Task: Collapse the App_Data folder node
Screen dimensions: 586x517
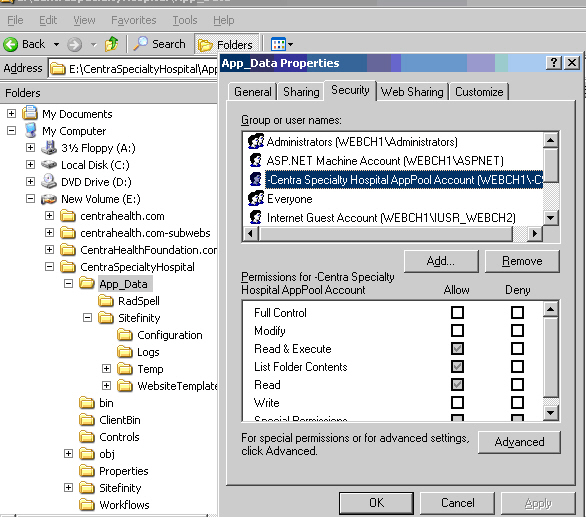Action: click(x=68, y=283)
